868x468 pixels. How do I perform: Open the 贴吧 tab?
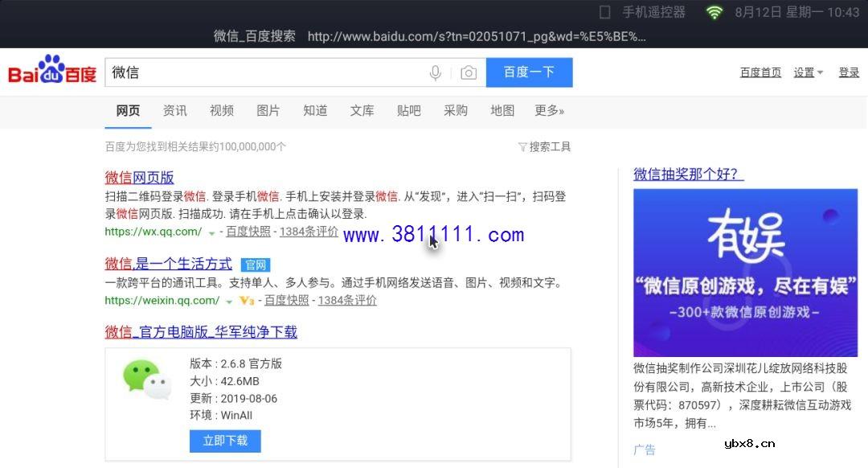409,111
